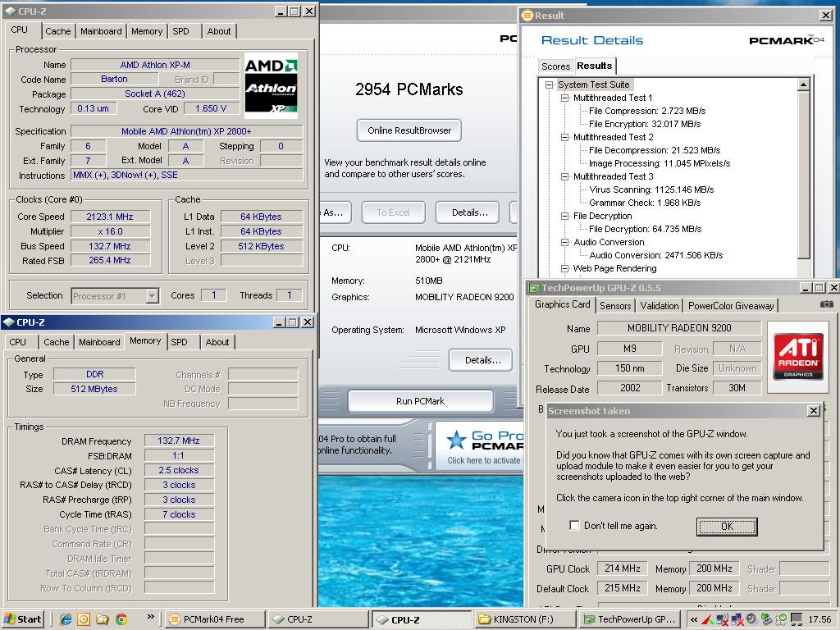Switch to TechPowerUp GPU-Z taskbar button
The image size is (840, 630).
tap(629, 619)
